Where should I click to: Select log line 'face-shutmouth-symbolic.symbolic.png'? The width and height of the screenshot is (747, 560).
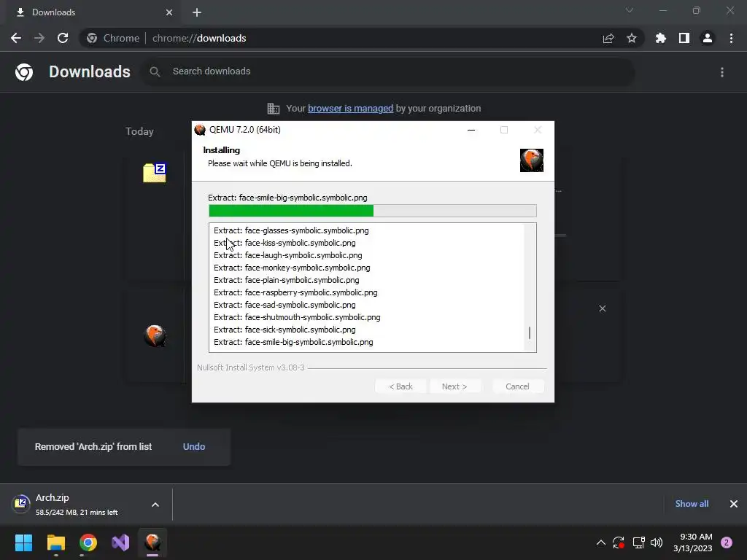[297, 317]
